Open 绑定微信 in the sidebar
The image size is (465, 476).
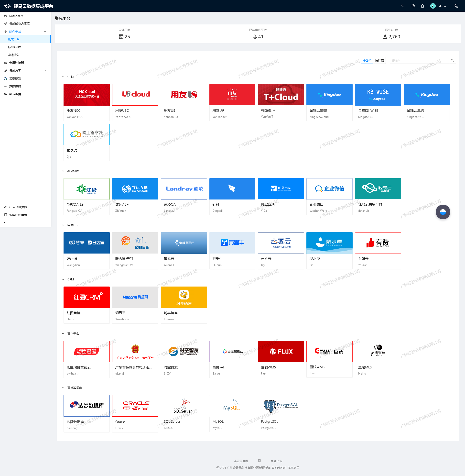click(x=25, y=94)
